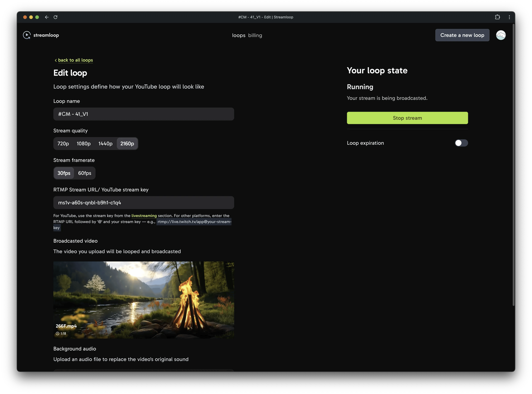
Task: Select the YouTube stream key field
Action: point(143,202)
